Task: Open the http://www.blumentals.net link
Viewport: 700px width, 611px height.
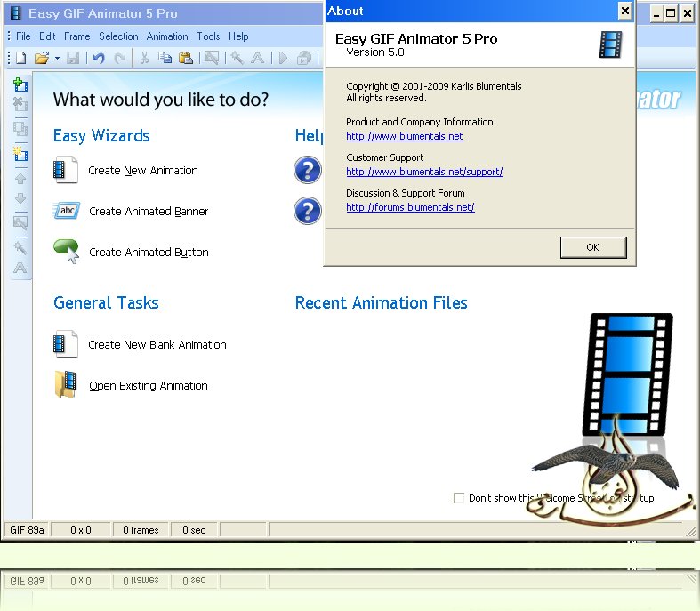Action: [x=405, y=136]
